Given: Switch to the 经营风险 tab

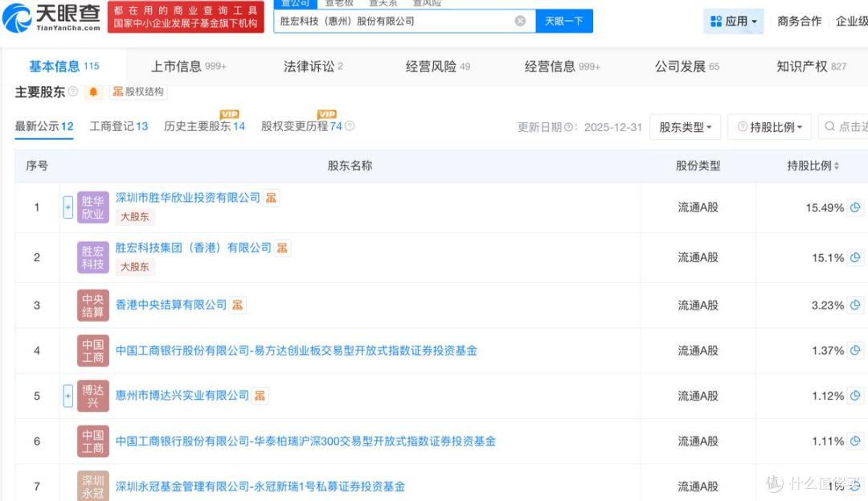Looking at the screenshot, I should (x=438, y=67).
